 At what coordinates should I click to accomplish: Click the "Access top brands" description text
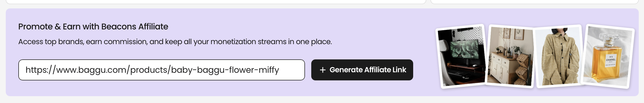pos(175,42)
